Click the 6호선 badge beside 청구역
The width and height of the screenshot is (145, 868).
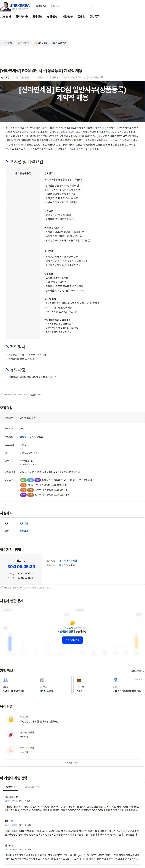pyautogui.click(x=30, y=495)
